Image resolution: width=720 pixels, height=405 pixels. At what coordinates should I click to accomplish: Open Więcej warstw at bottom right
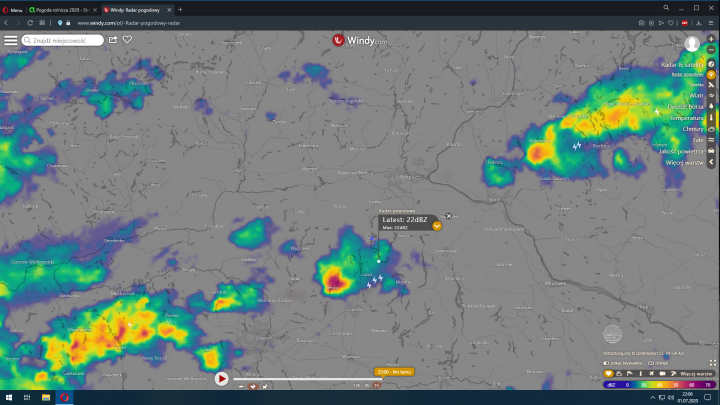tap(693, 373)
